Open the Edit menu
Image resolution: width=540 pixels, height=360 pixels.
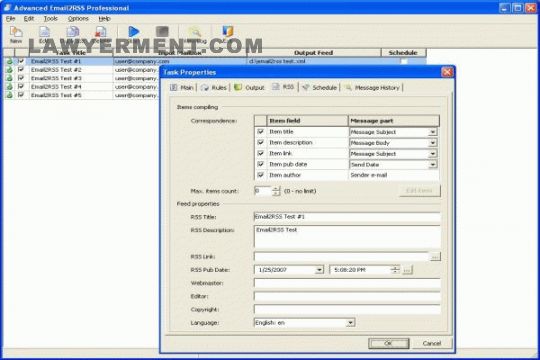[x=29, y=19]
